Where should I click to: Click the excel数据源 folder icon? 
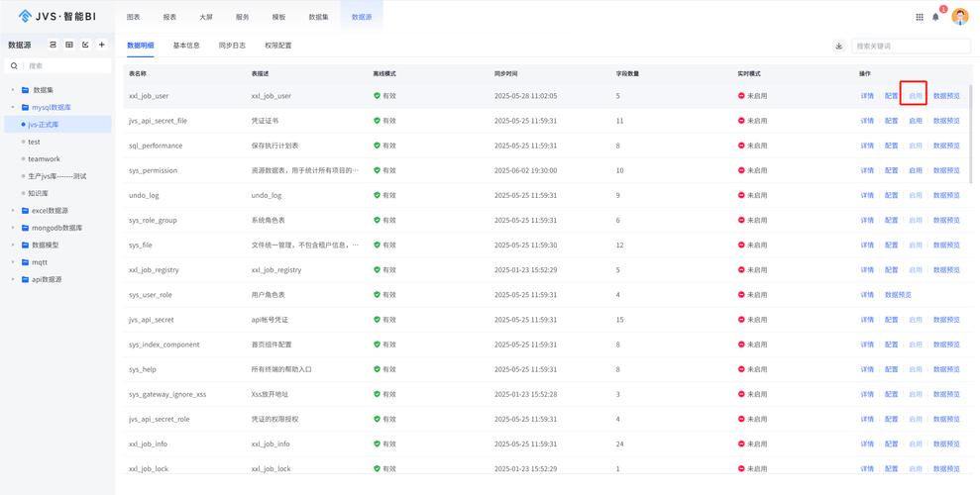(25, 210)
